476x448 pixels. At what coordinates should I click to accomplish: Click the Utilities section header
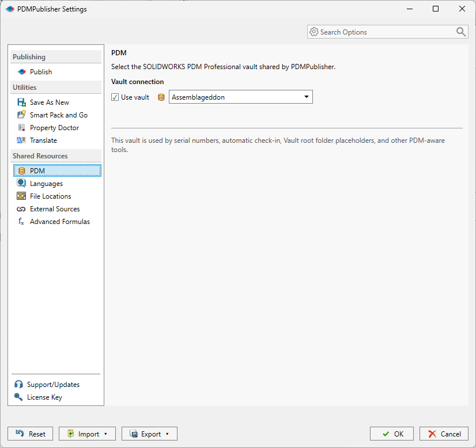56,88
